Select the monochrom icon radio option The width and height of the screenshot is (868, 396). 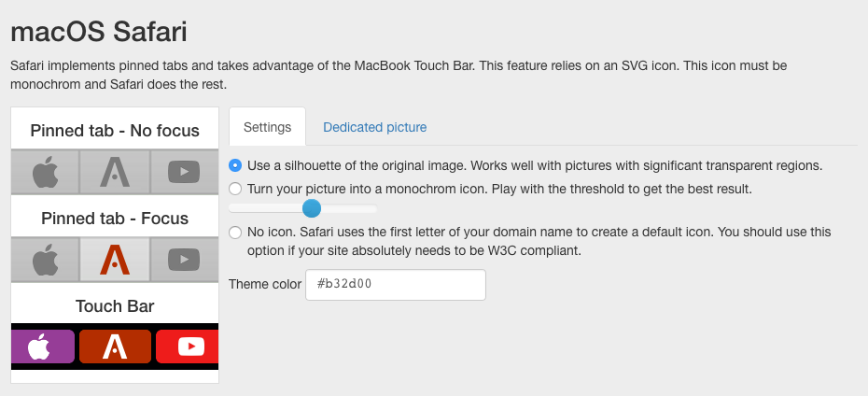coord(235,189)
